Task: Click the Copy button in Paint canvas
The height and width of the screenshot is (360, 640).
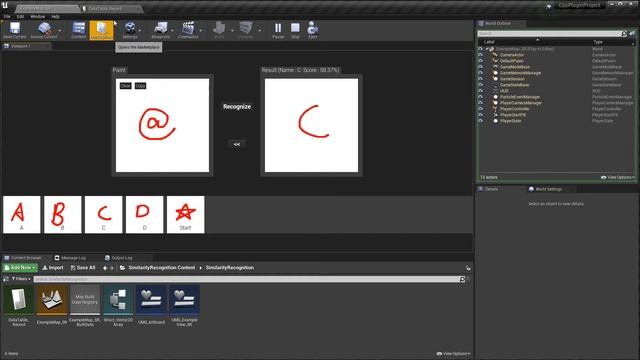Action: point(140,86)
